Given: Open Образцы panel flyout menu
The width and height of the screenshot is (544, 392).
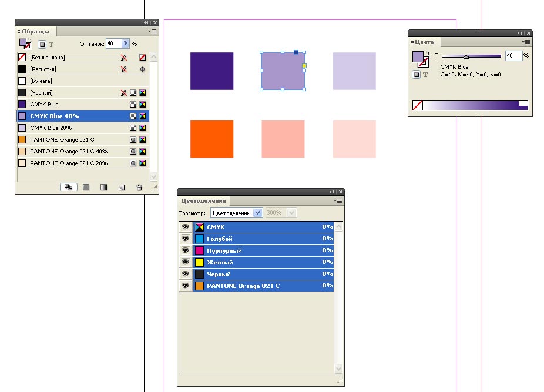Looking at the screenshot, I should (x=152, y=31).
